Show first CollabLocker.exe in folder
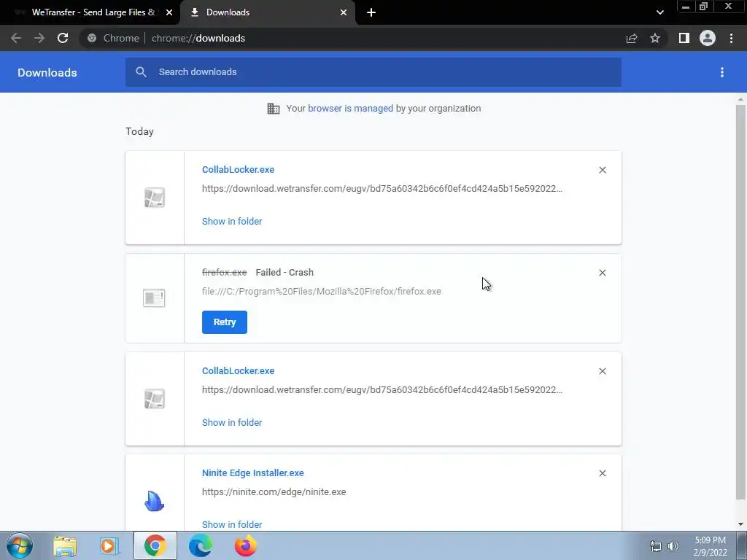This screenshot has width=747, height=560. 232,222
